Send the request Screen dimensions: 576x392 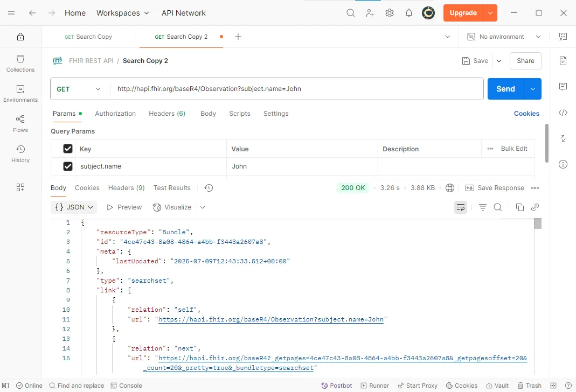click(x=506, y=89)
